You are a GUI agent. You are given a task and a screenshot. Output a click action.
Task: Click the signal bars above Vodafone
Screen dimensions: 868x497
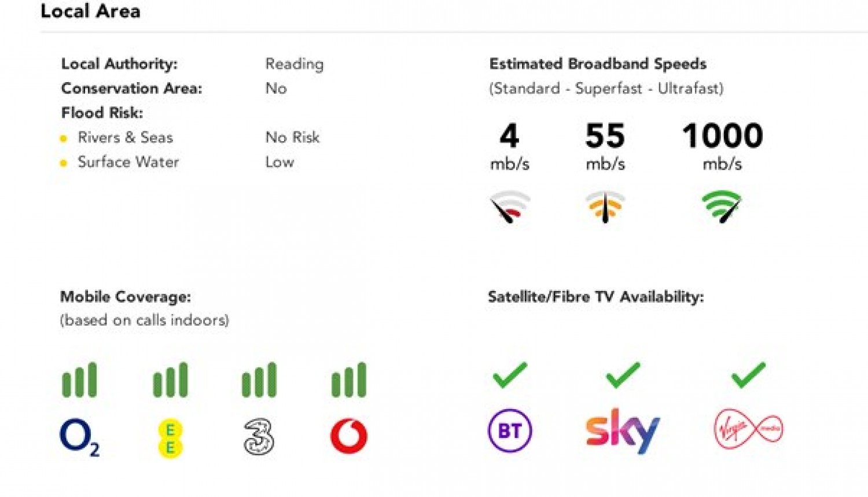[x=348, y=380]
